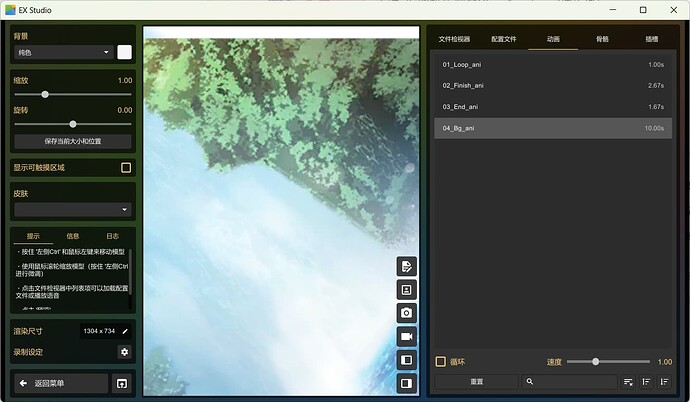690x402 pixels.
Task: Click the 速度 speed slider handle
Action: click(595, 362)
